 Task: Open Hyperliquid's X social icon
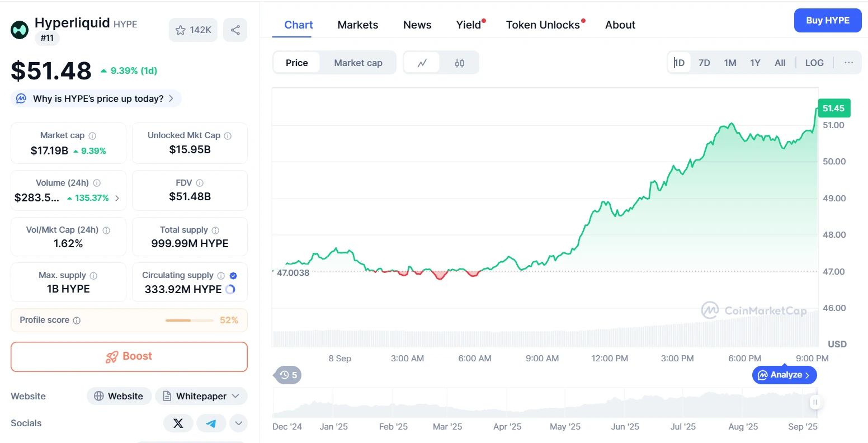(x=178, y=423)
